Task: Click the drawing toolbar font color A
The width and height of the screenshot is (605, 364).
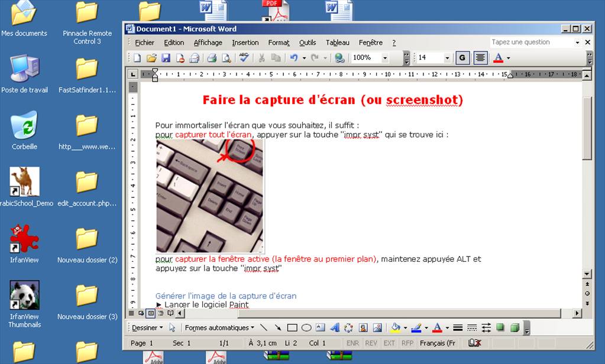Action: [437, 328]
